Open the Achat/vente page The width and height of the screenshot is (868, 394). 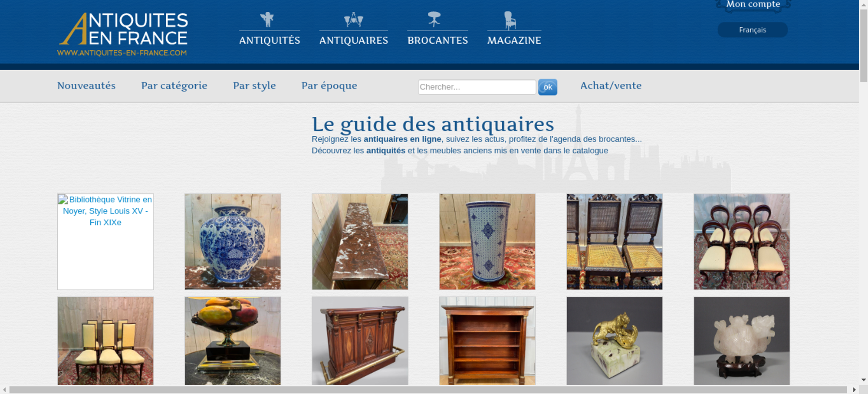click(611, 85)
